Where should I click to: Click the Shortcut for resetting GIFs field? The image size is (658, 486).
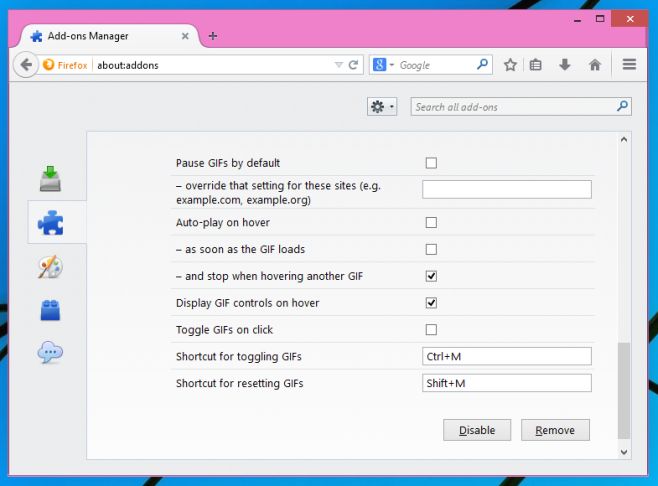[507, 383]
